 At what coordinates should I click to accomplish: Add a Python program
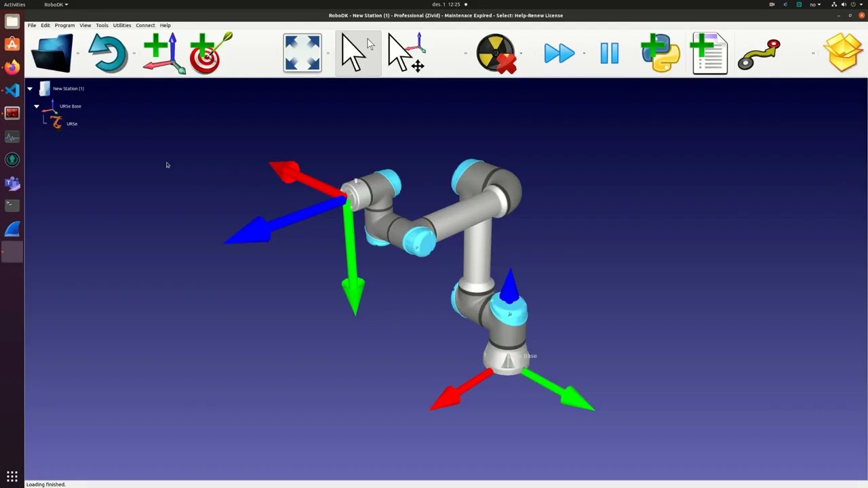tap(660, 54)
